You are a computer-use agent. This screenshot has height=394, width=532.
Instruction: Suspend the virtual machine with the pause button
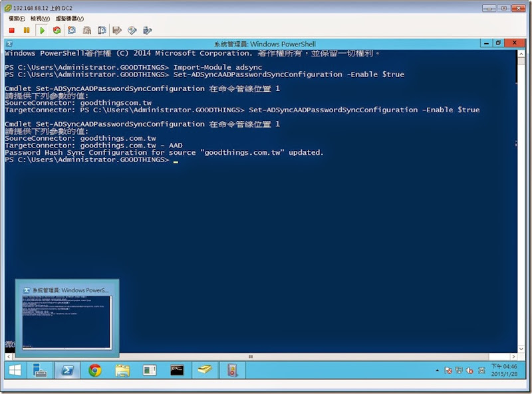coord(27,31)
